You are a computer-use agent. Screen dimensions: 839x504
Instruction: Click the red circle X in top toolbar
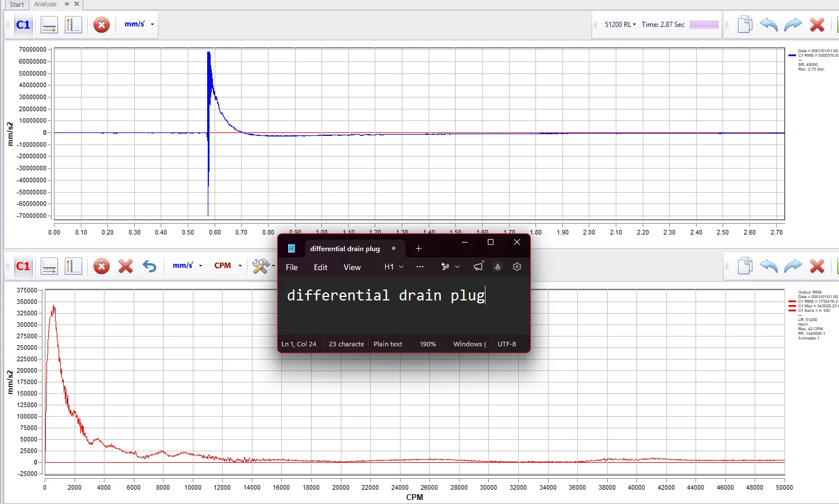[102, 25]
